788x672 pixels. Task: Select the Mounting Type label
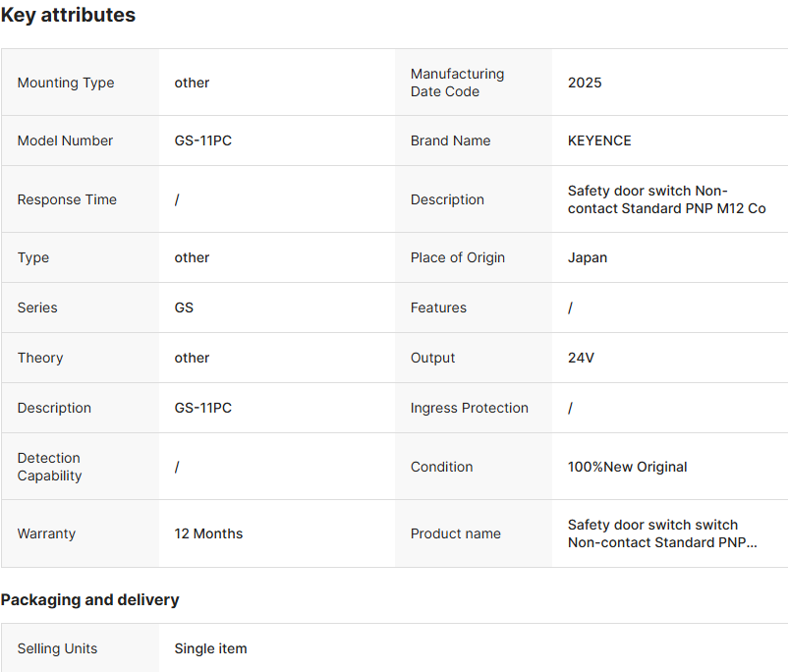pyautogui.click(x=66, y=83)
